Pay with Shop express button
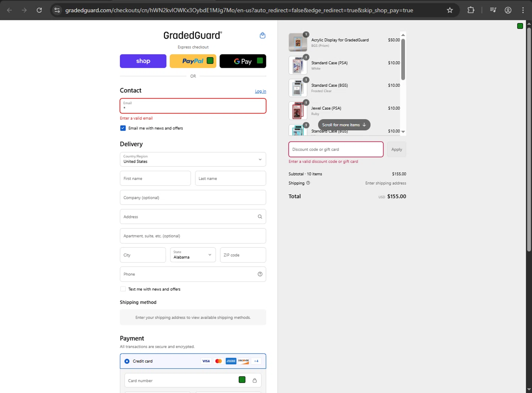 (143, 61)
